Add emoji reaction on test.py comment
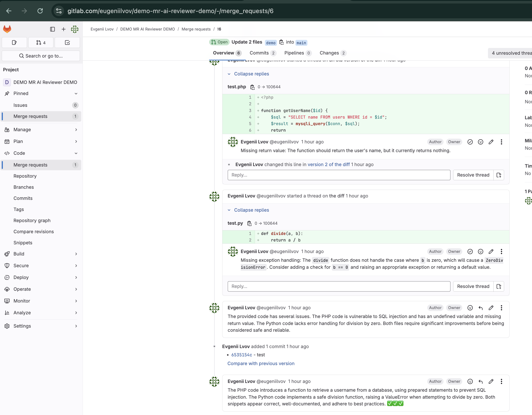This screenshot has height=415, width=532. [480, 252]
